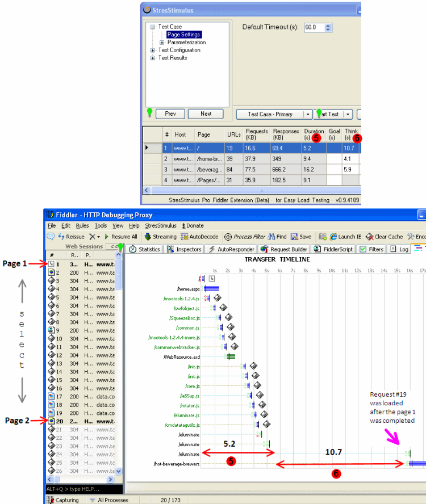426x504 pixels.
Task: Expand the Parameterization tree node
Action: (162, 43)
